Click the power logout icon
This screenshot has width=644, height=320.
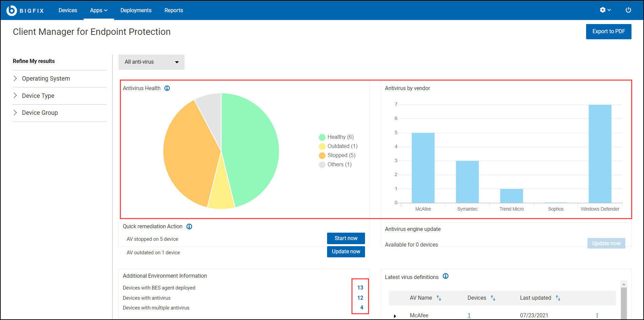pos(628,10)
